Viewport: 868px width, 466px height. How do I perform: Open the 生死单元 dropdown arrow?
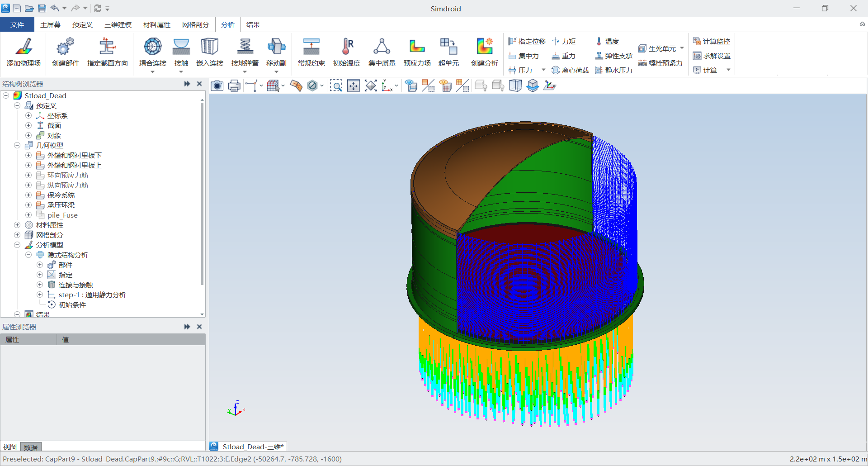[682, 48]
